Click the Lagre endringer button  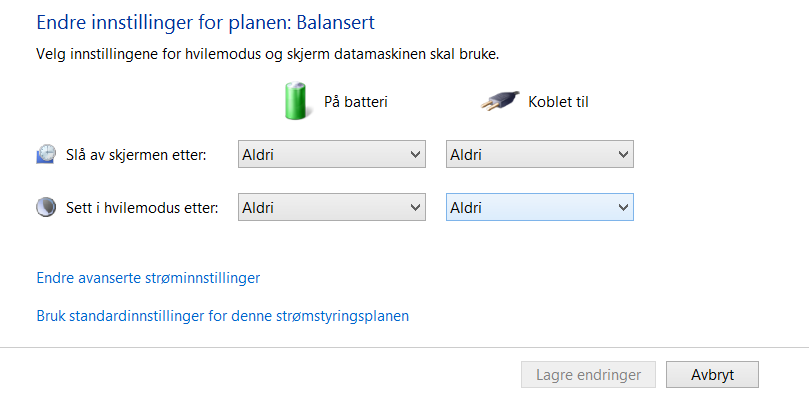[x=588, y=374]
